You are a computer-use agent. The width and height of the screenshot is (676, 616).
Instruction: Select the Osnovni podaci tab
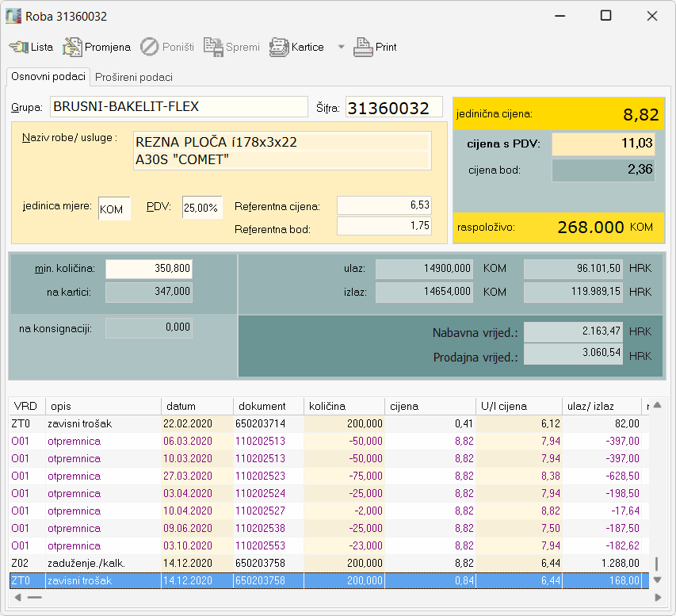[48, 76]
